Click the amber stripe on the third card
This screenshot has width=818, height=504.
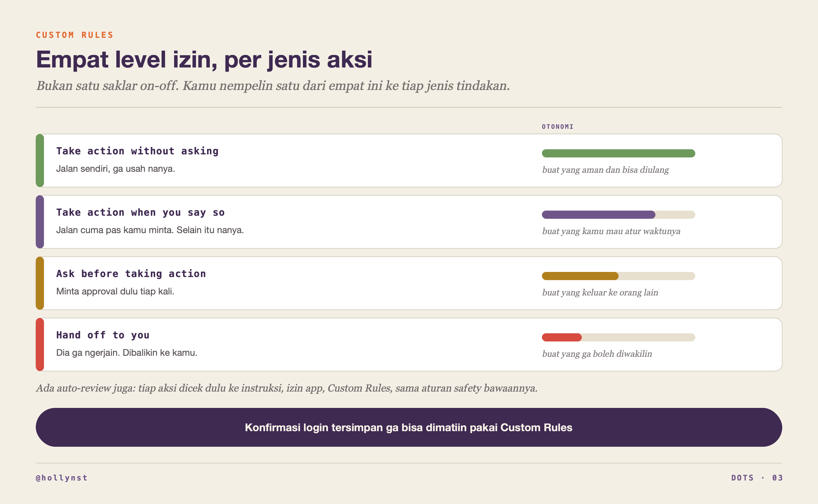(x=40, y=283)
